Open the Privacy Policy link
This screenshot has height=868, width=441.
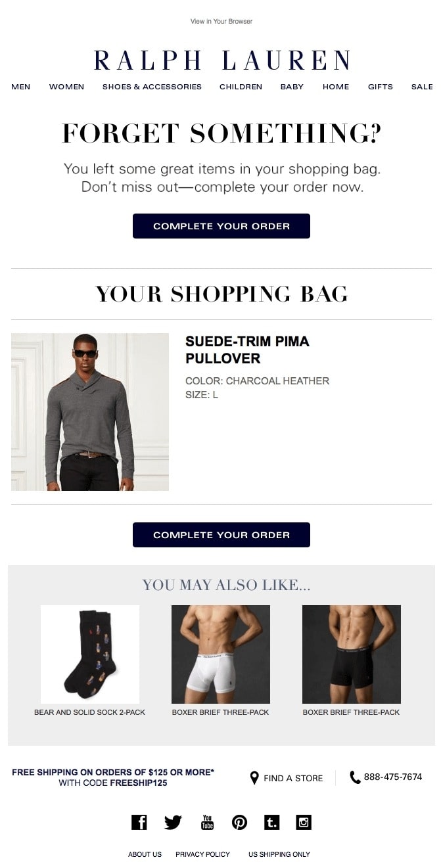coord(202,854)
